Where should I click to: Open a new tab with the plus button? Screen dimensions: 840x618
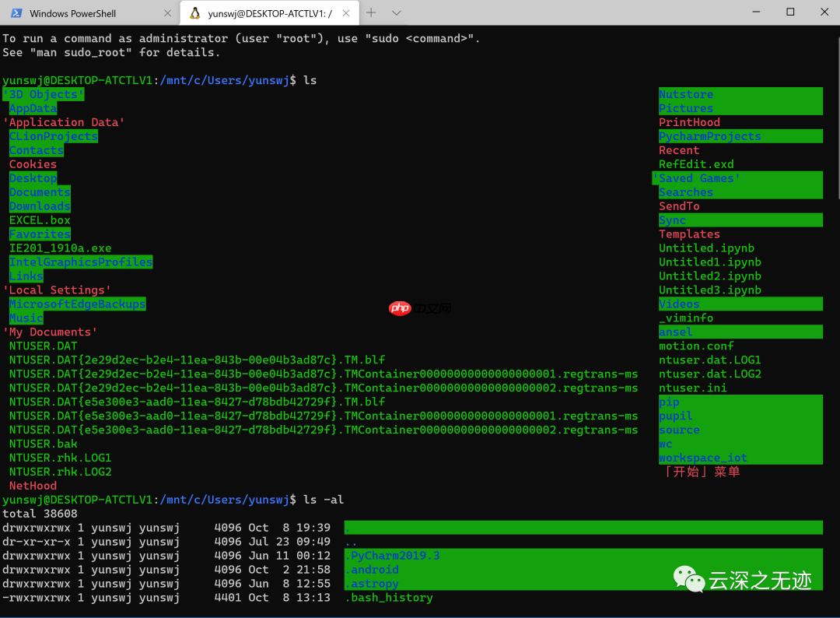[371, 12]
